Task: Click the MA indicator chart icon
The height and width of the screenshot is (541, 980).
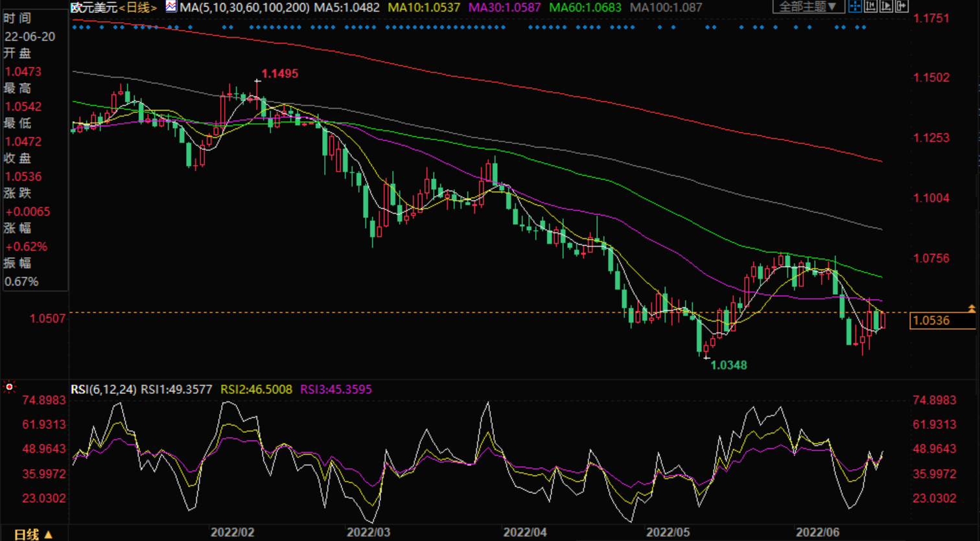Action: click(x=170, y=7)
